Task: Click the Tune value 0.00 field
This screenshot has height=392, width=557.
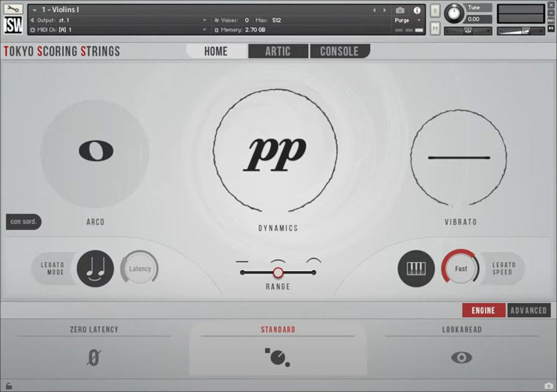Action: 478,19
